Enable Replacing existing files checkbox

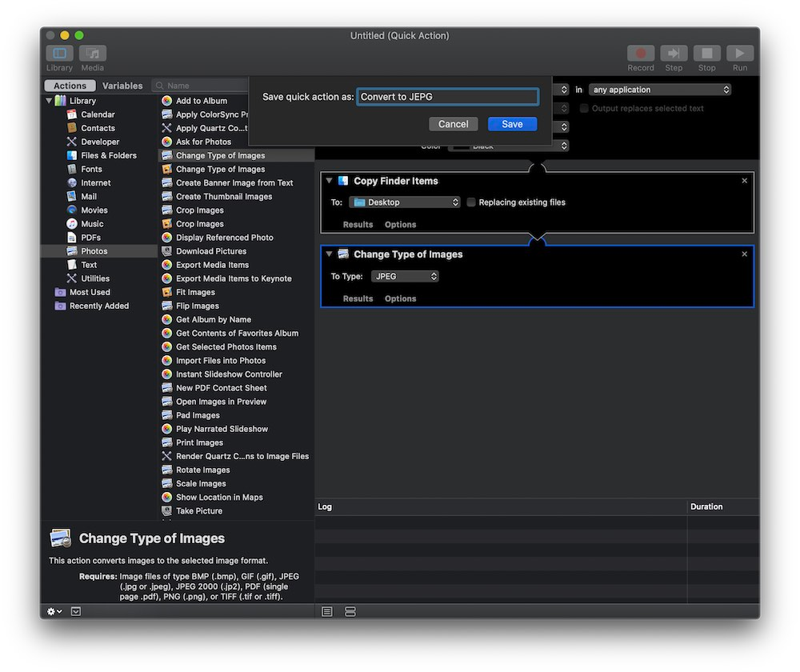[x=471, y=202]
